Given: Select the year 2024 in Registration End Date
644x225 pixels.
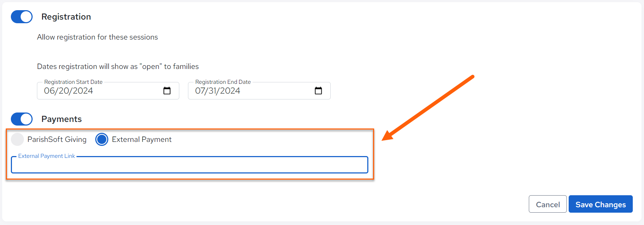Looking at the screenshot, I should click(x=230, y=91).
